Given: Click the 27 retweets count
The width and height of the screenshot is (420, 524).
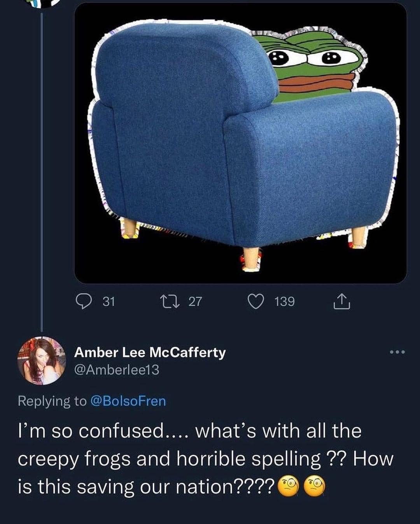Looking at the screenshot, I should (195, 302).
